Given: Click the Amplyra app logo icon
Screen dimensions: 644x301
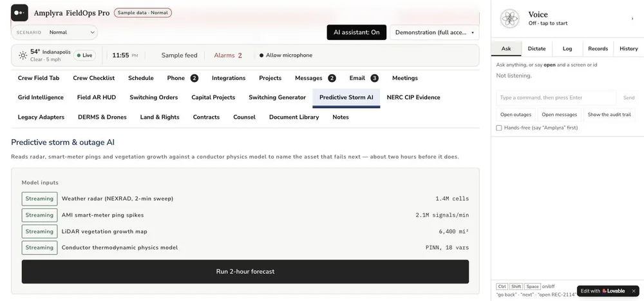Looking at the screenshot, I should tap(19, 13).
